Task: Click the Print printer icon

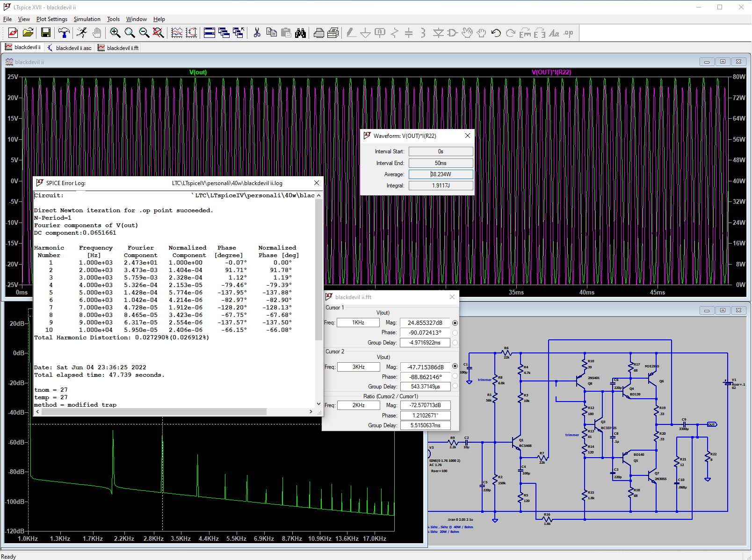Action: [333, 33]
